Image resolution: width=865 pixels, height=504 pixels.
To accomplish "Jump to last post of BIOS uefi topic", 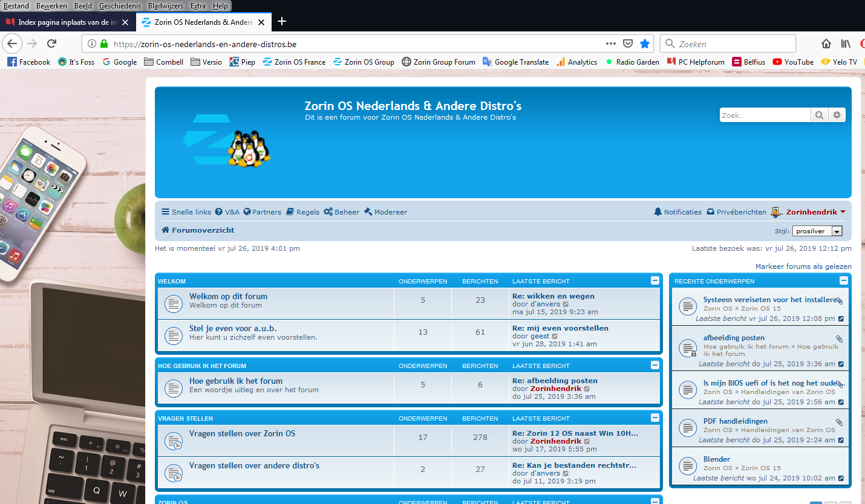I will point(841,402).
